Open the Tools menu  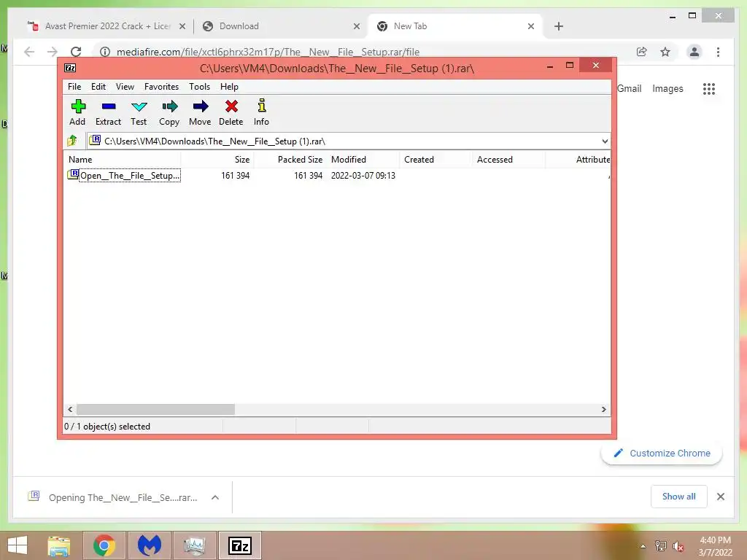point(199,87)
